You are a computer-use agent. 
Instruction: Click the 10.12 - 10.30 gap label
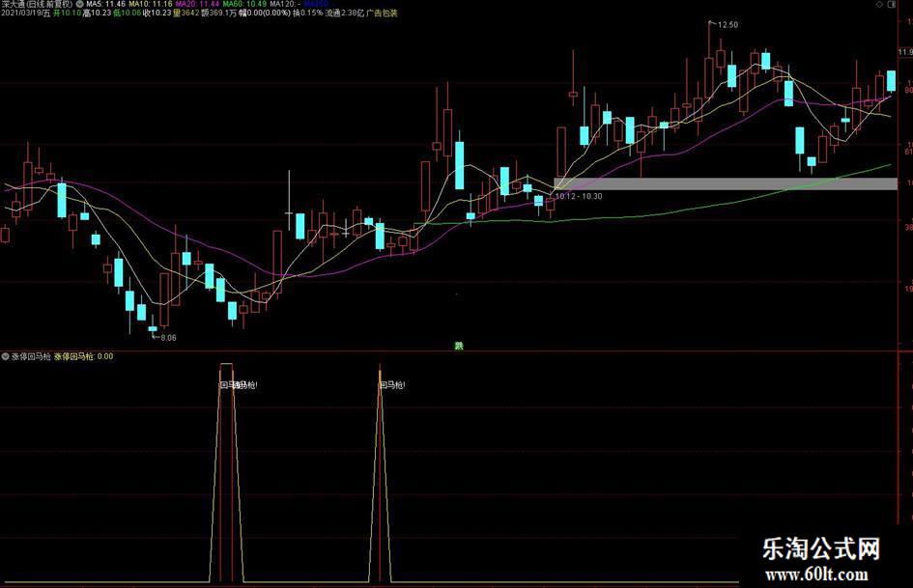579,196
